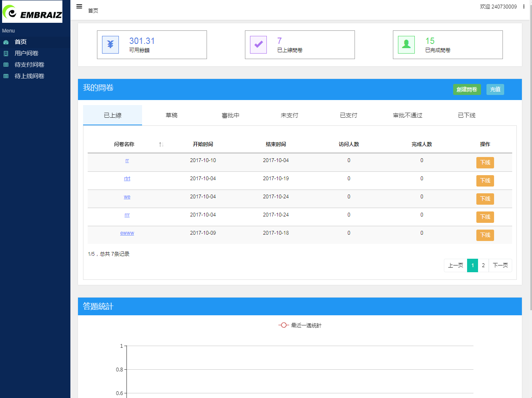Image resolution: width=532 pixels, height=398 pixels.
Task: Select pagination page 1
Action: coord(473,265)
